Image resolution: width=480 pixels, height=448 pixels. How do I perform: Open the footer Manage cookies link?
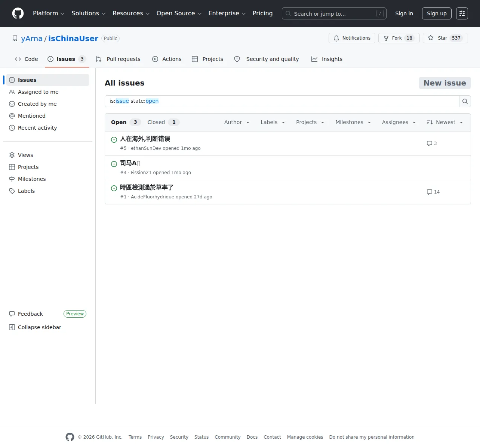[305, 437]
